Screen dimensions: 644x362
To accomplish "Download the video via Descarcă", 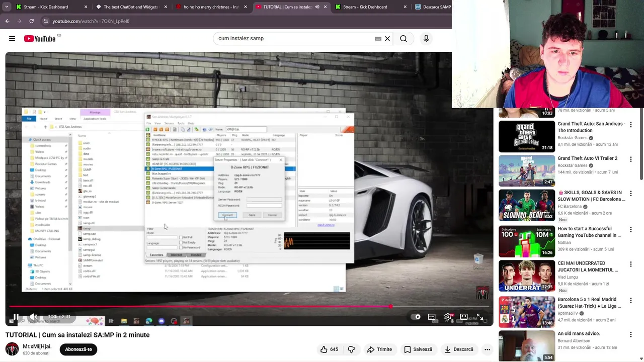I will coord(458,349).
